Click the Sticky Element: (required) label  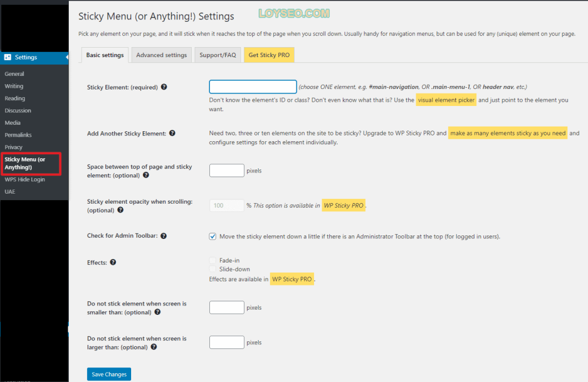[x=122, y=87]
